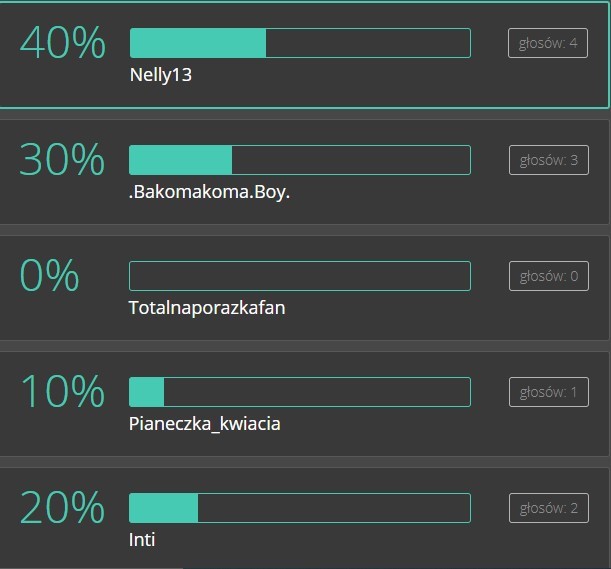Click the 20% percentage label
Image resolution: width=611 pixels, height=569 pixels.
62,508
